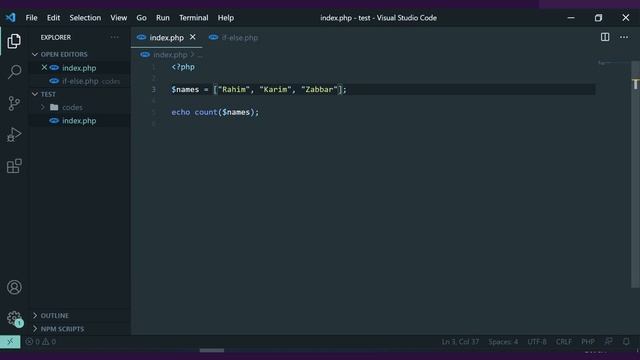This screenshot has width=640, height=360.
Task: Change indentation via Spaces: 4
Action: point(503,342)
